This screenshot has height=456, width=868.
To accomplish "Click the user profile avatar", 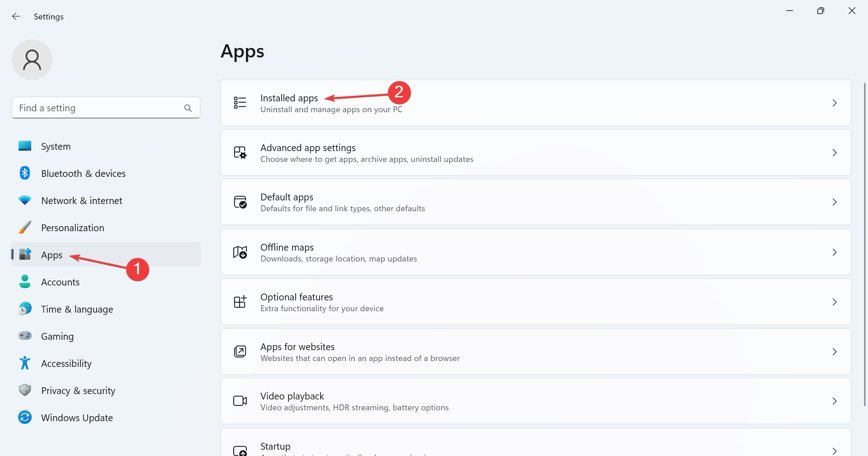I will pos(32,60).
